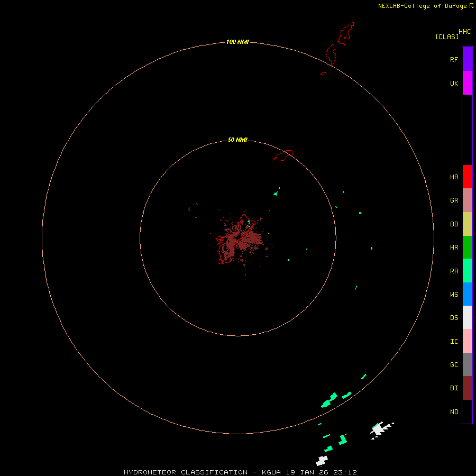Viewport: 476px width, 476px height.
Task: Click the HHC product label
Action: pyautogui.click(x=464, y=32)
